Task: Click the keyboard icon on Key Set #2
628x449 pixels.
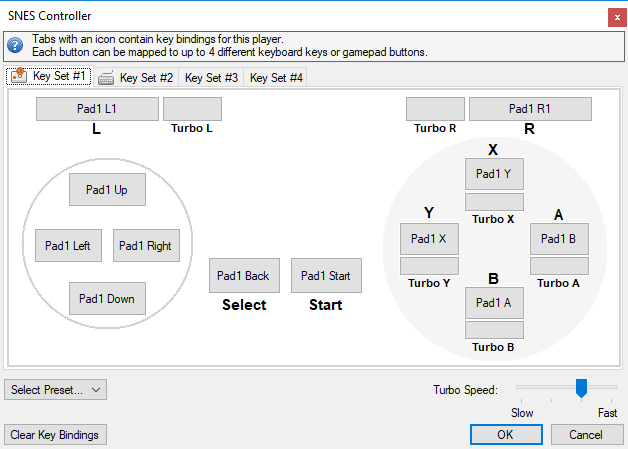Action: [106, 78]
